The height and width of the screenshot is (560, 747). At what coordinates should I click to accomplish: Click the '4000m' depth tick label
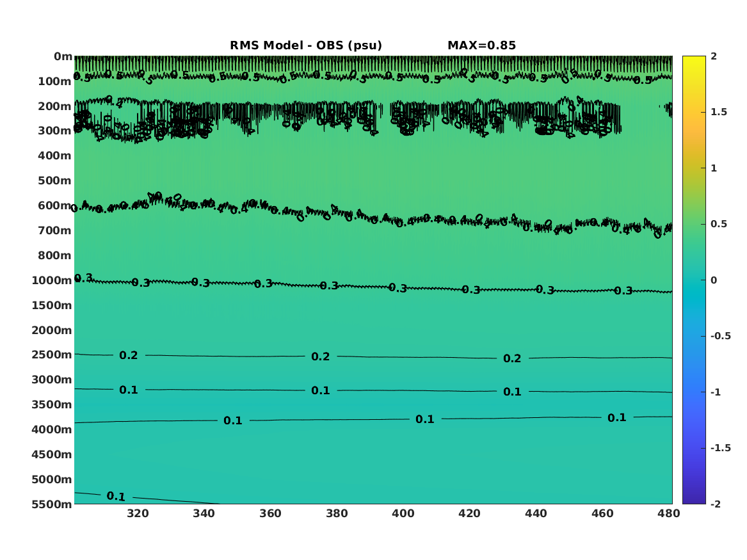click(52, 429)
